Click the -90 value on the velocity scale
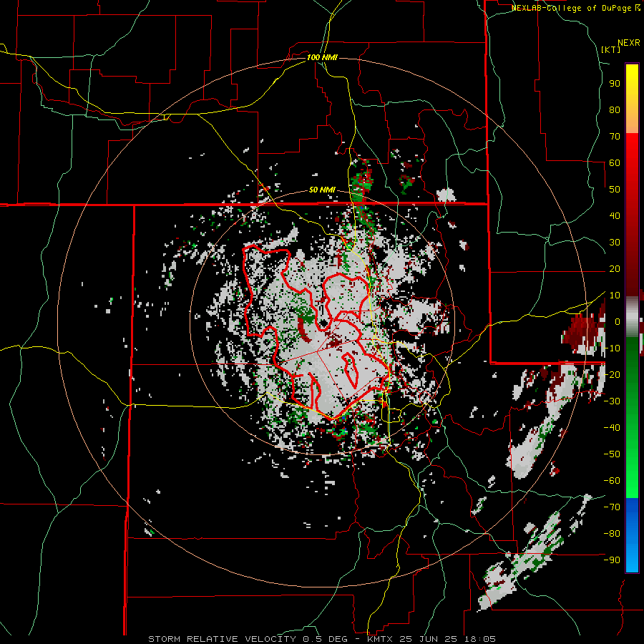This screenshot has height=644, width=644. [x=612, y=560]
